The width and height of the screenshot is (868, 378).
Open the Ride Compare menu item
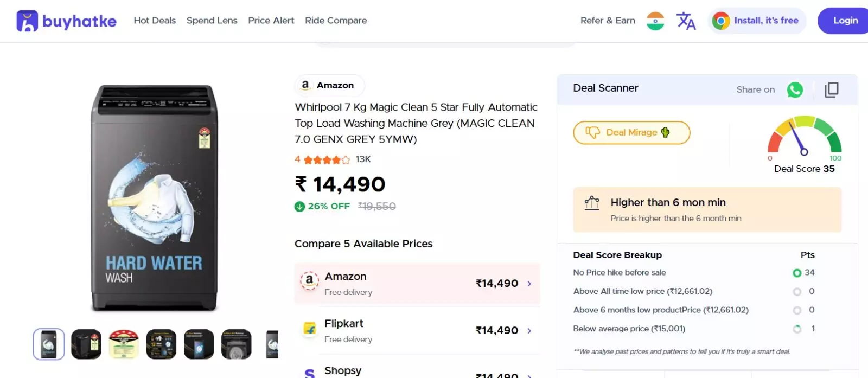coord(336,21)
